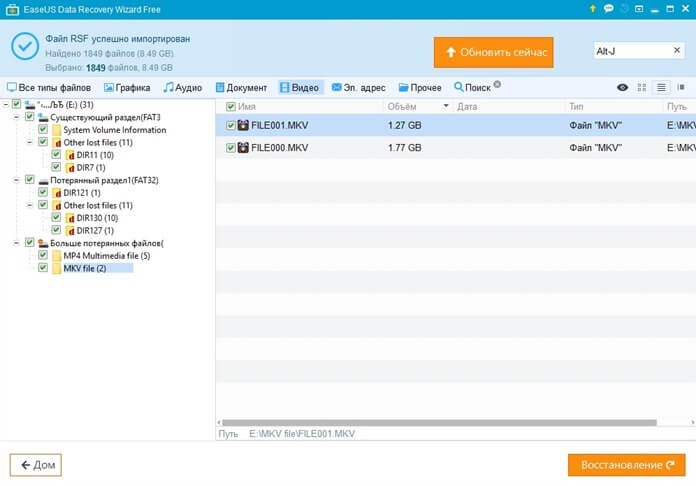Switch to thumbnail grid view
Viewport: 696px width, 486px height.
(x=642, y=87)
